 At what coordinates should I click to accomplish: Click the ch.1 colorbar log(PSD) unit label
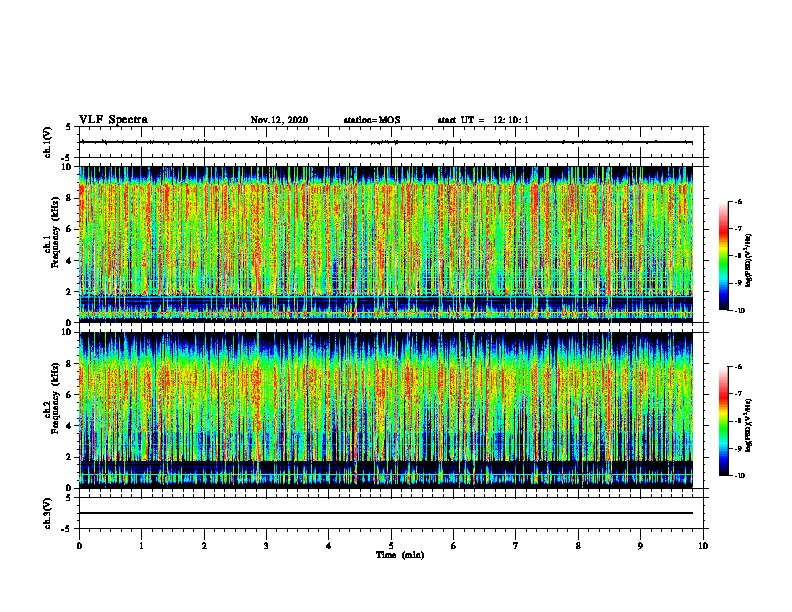pos(749,260)
